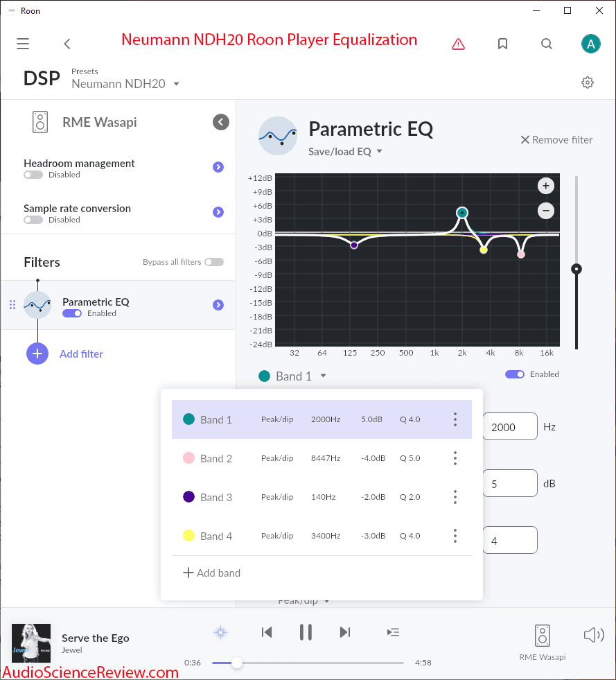The width and height of the screenshot is (616, 680).
Task: Toggle Headroom management switch
Action: coord(33,175)
